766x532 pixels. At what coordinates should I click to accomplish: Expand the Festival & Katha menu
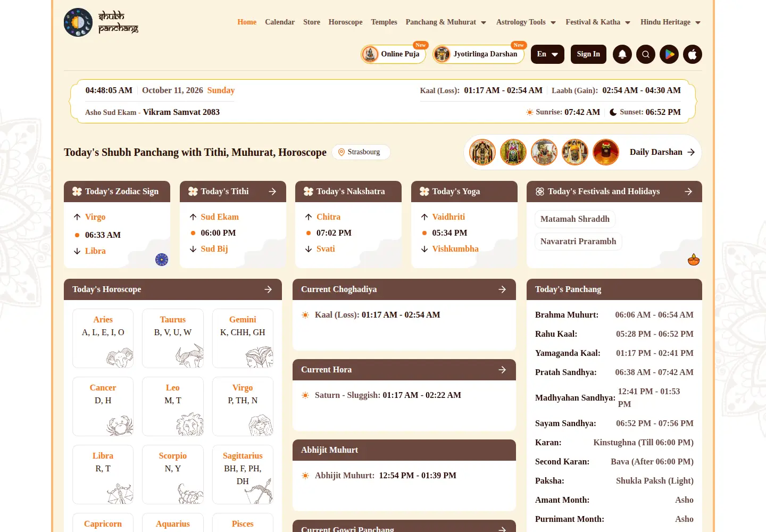coord(598,22)
